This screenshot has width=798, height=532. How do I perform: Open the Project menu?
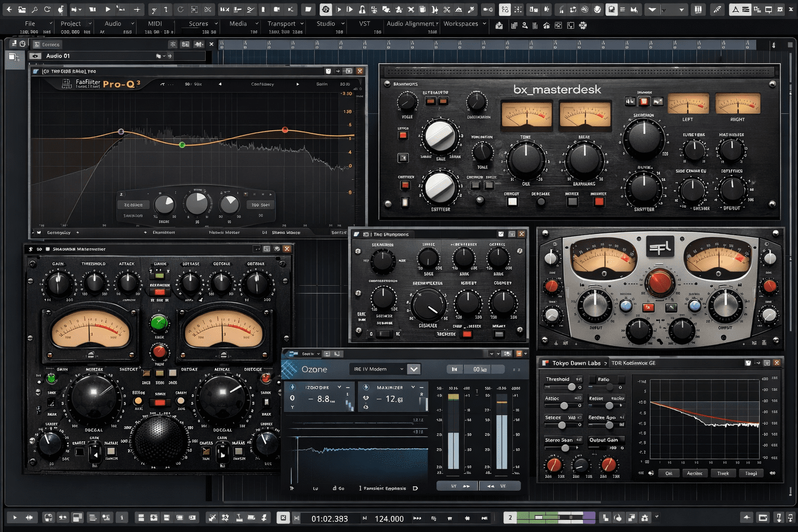(x=71, y=23)
